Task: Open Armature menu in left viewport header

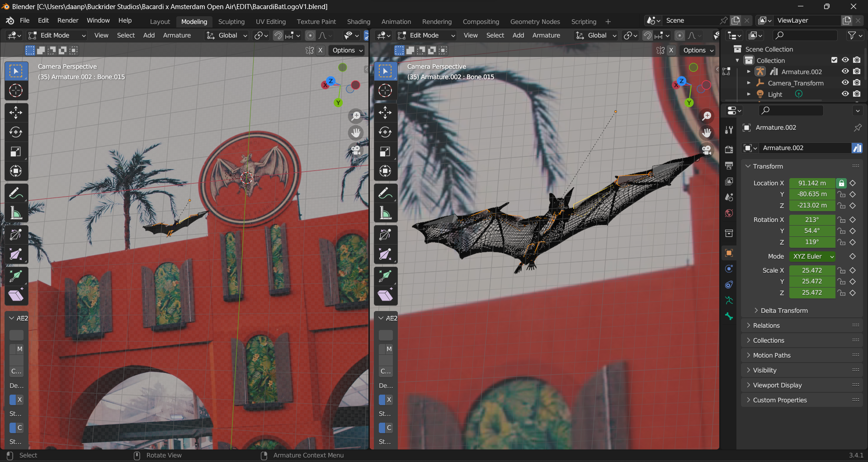Action: pyautogui.click(x=177, y=35)
